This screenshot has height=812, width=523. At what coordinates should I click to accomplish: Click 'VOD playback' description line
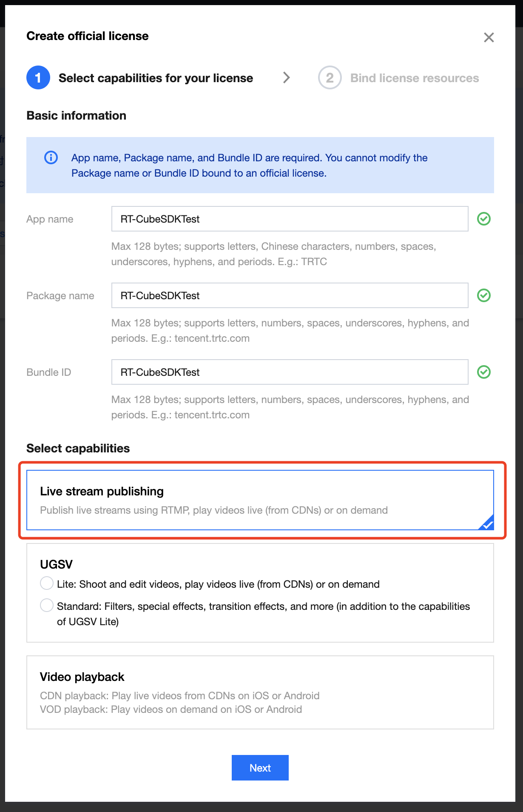(171, 709)
